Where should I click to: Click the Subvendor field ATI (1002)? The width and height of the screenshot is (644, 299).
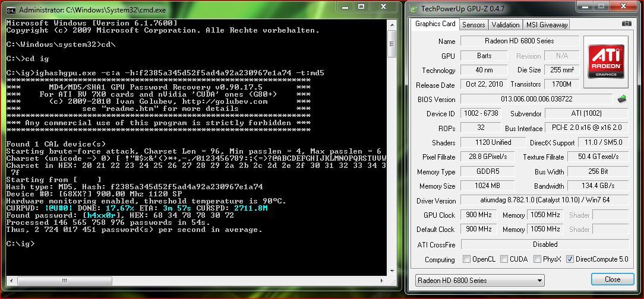pyautogui.click(x=586, y=114)
